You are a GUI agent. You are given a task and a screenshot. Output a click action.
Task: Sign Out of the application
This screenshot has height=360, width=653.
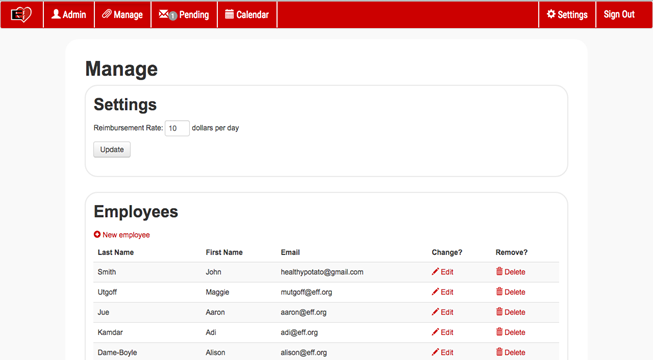(x=619, y=15)
